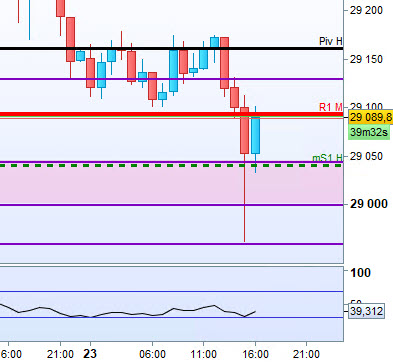Click the 06:00 time axis label

point(152,354)
